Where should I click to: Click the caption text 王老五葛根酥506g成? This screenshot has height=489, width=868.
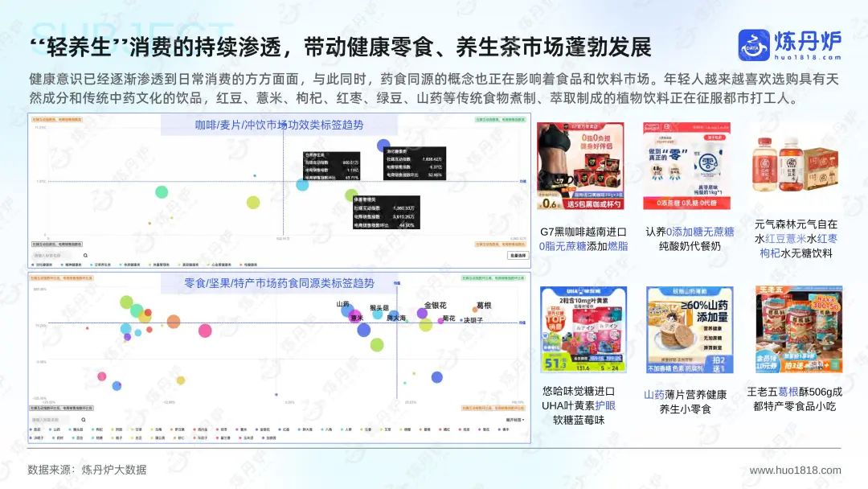point(795,392)
